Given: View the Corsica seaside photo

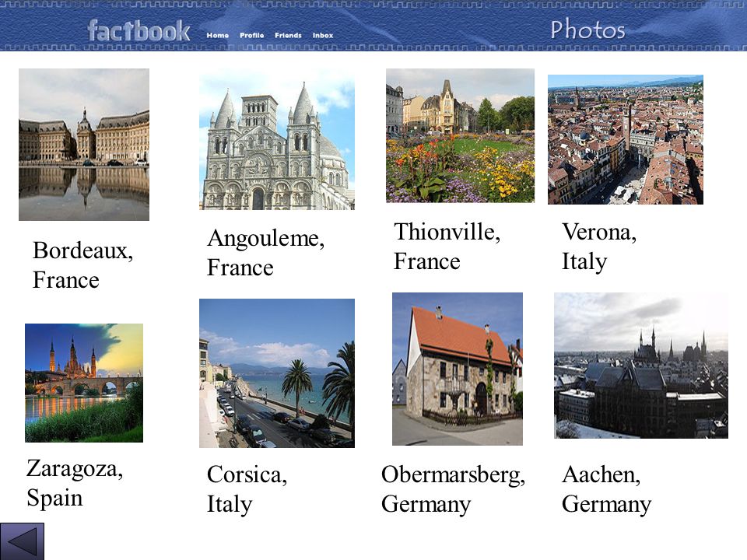Looking at the screenshot, I should coord(277,373).
